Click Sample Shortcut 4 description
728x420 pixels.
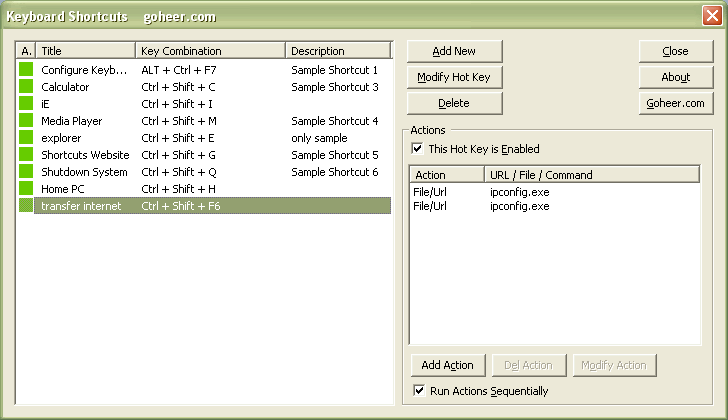335,121
